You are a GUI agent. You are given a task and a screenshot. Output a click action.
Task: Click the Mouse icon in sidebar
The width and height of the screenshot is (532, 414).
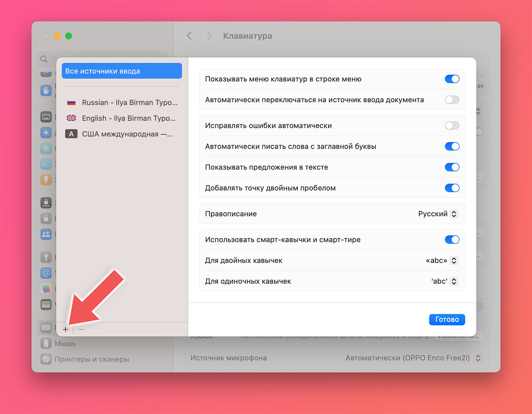[46, 343]
